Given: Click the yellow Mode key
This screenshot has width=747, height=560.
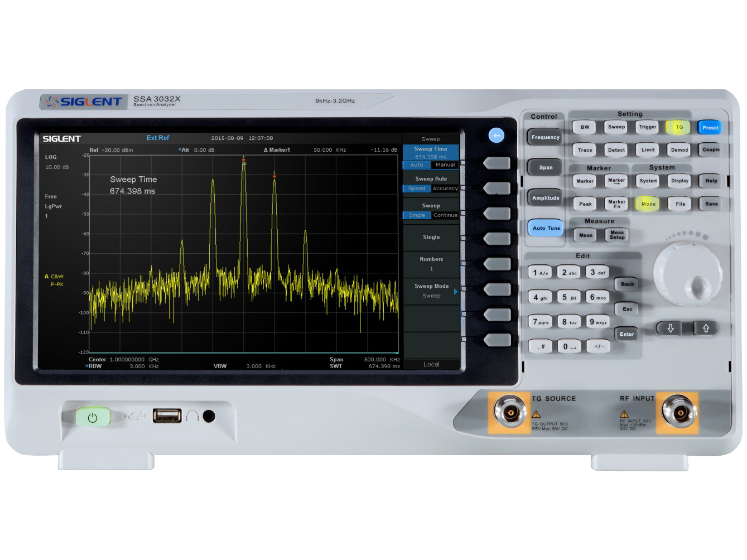Looking at the screenshot, I should 648,204.
